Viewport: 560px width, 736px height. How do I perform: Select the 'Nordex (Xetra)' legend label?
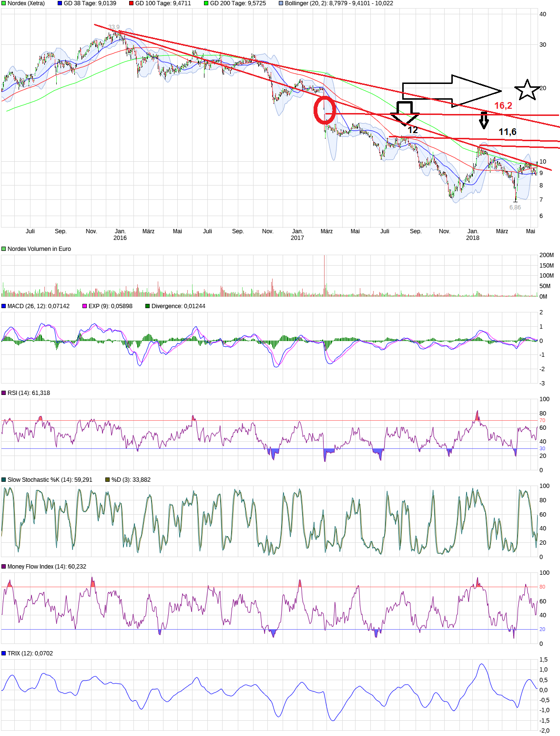[26, 3]
